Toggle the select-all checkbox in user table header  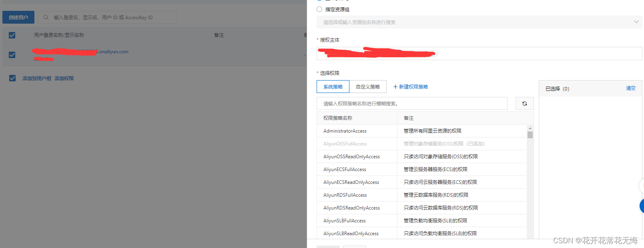coord(12,35)
